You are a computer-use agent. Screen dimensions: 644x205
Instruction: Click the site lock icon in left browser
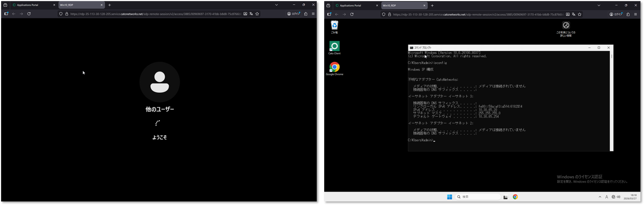(x=67, y=13)
